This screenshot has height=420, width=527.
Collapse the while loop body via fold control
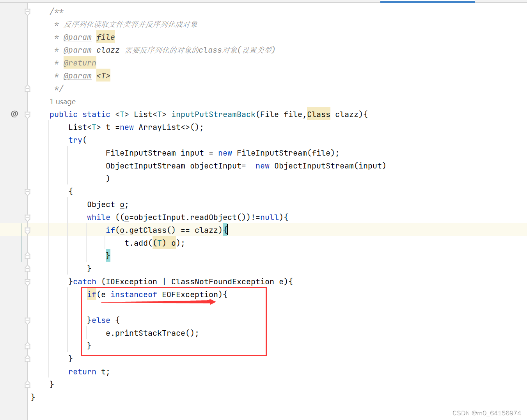point(27,218)
